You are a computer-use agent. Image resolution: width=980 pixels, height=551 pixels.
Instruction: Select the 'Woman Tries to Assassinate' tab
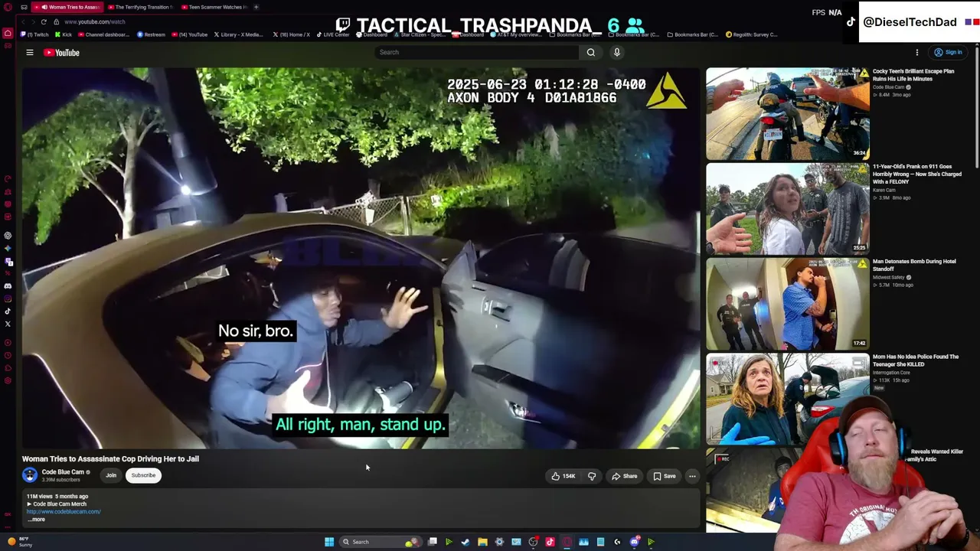(67, 7)
